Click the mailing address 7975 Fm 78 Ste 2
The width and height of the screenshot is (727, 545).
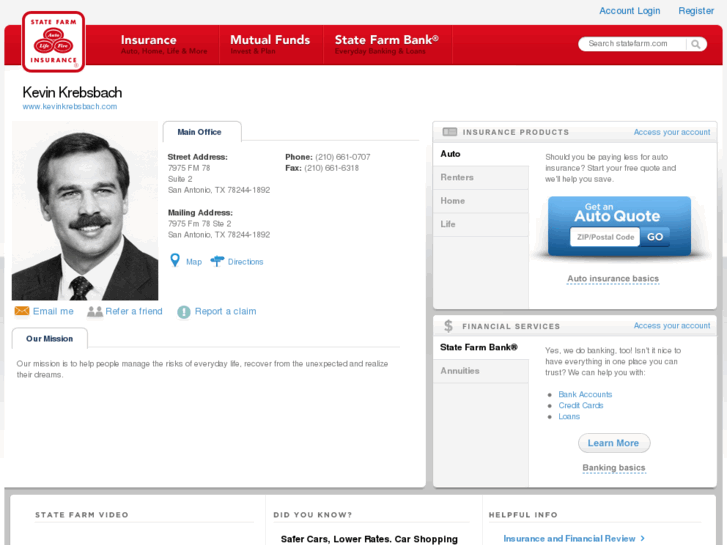coord(199,224)
